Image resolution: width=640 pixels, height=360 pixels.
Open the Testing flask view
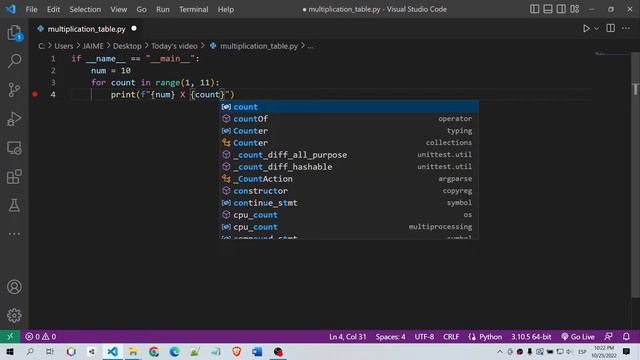point(14,205)
